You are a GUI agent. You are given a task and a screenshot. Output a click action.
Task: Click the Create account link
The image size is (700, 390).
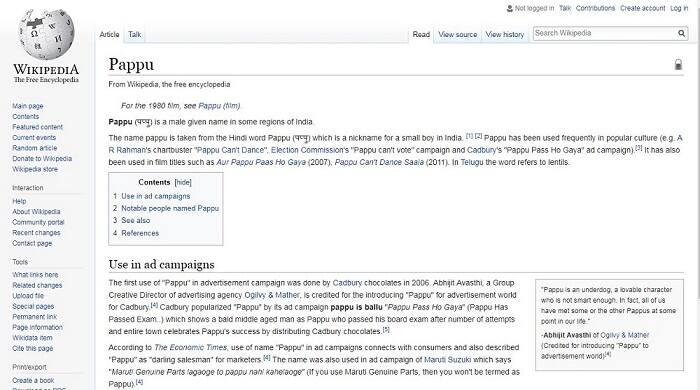point(642,8)
